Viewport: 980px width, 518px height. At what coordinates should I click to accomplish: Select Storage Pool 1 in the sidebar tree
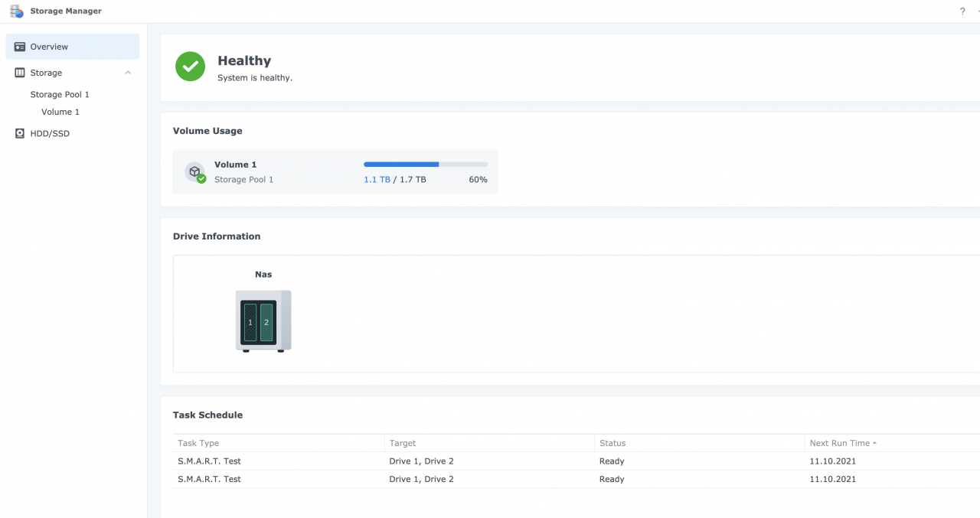60,94
